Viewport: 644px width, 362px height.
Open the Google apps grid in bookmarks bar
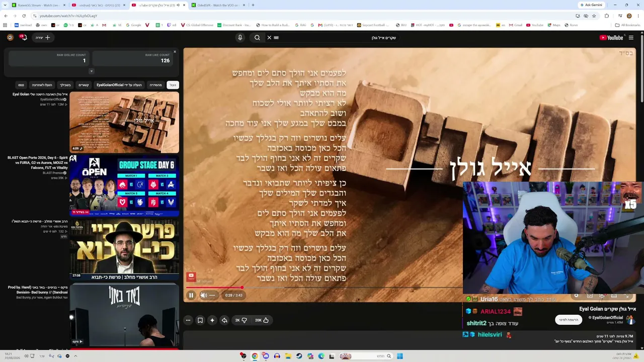click(x=6, y=25)
